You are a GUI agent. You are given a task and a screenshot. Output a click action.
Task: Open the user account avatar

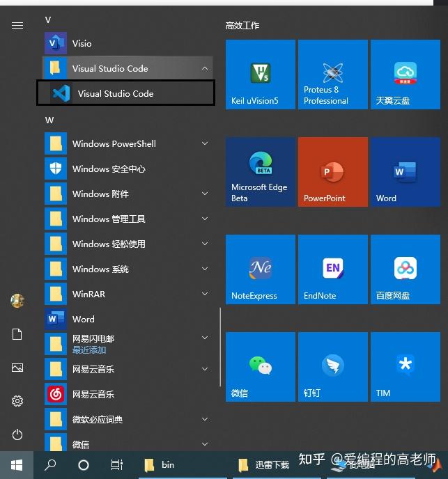point(17,301)
